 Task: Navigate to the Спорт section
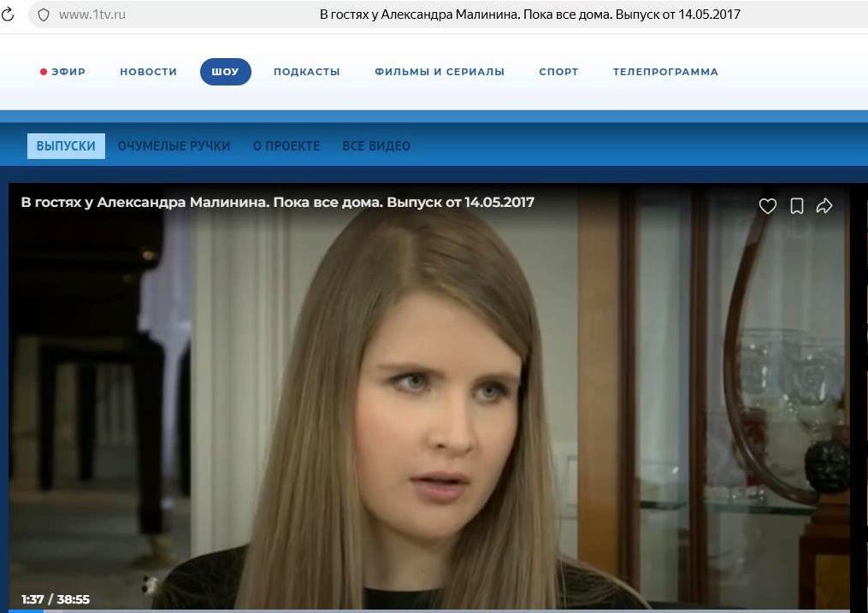558,72
